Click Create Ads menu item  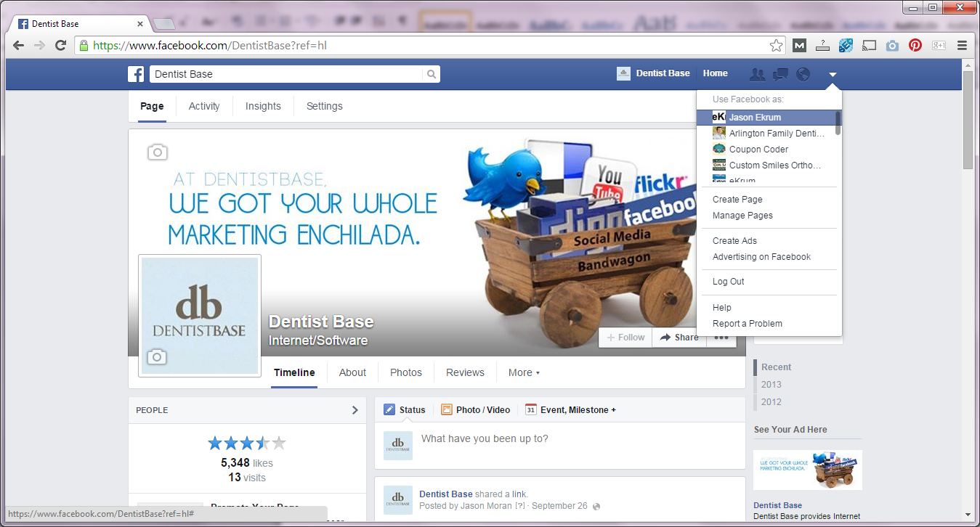734,241
